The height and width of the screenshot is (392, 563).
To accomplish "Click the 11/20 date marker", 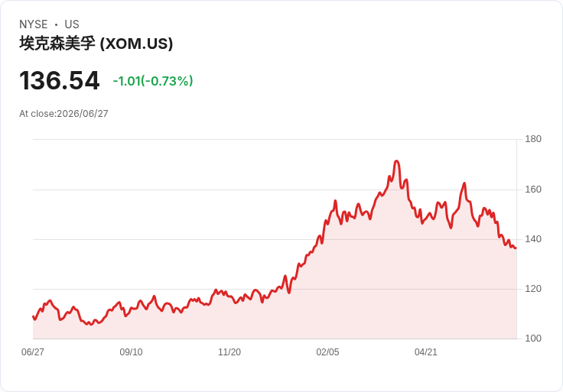I will point(229,352).
